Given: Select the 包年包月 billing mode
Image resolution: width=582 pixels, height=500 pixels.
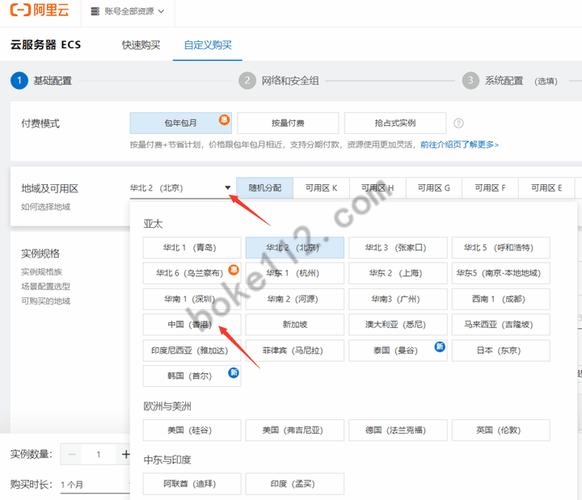Looking at the screenshot, I should coord(181,123).
